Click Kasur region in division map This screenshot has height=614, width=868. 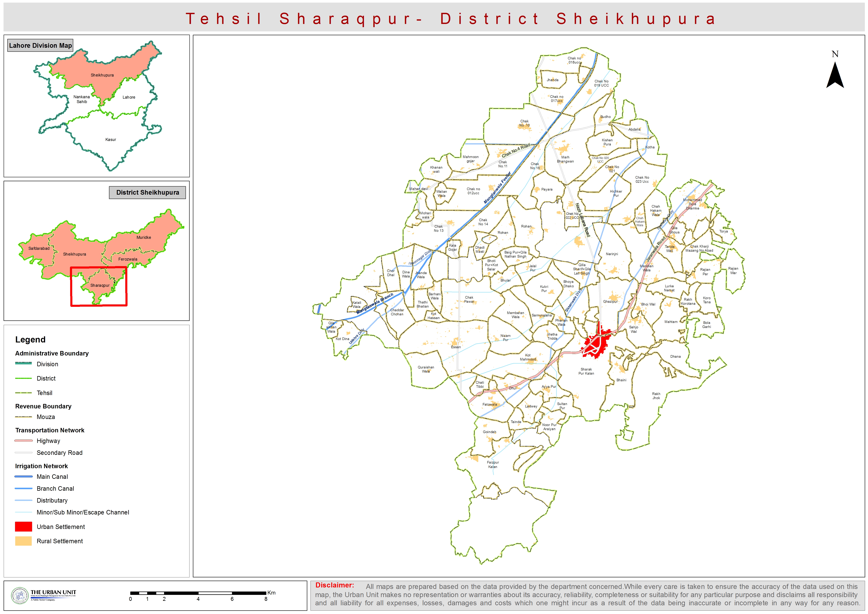click(110, 140)
